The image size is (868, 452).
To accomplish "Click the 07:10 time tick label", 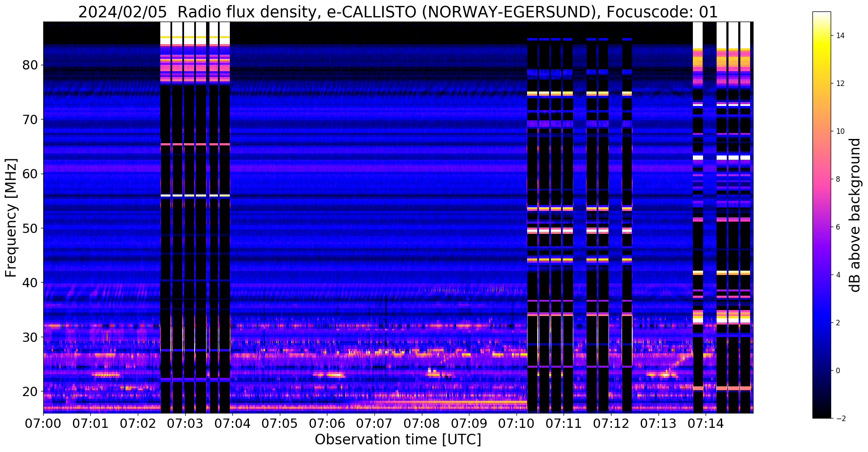I will (x=516, y=423).
